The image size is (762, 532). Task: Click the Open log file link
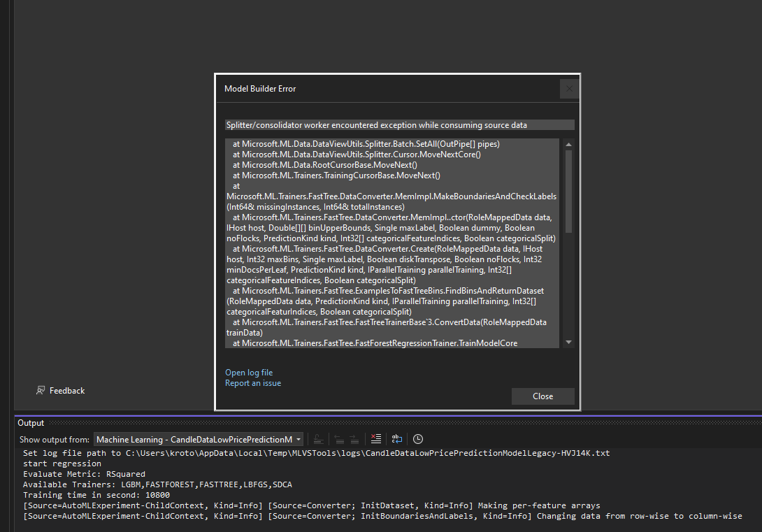tap(249, 372)
